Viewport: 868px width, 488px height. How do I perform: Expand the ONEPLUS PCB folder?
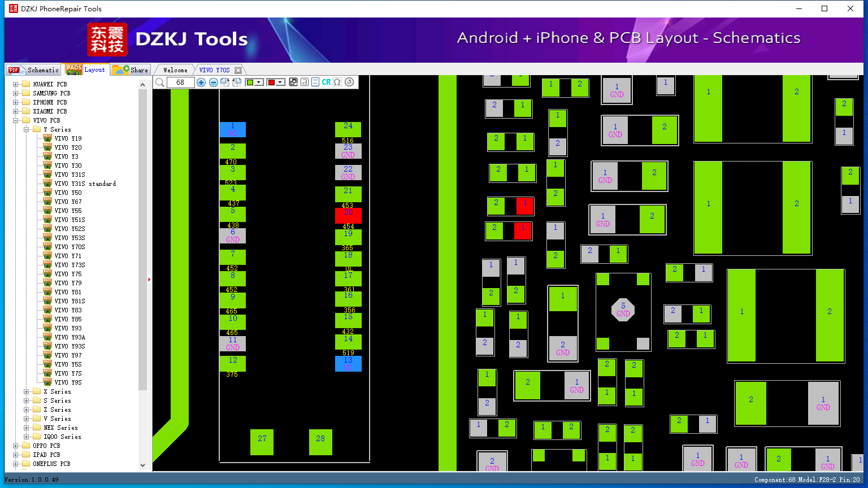(x=16, y=464)
